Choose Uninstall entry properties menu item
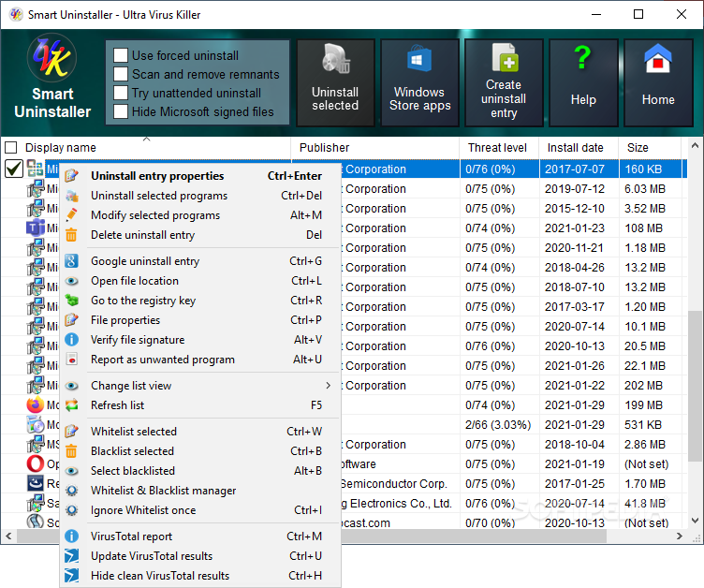The width and height of the screenshot is (704, 588). click(x=200, y=176)
